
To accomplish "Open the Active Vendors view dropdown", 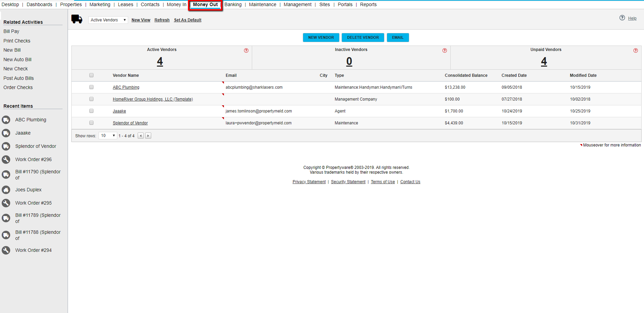I will 108,20.
